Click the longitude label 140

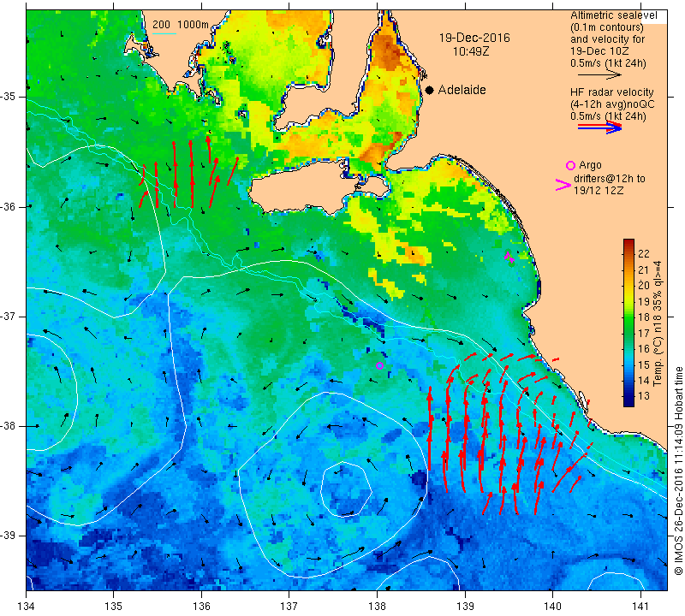pos(552,607)
